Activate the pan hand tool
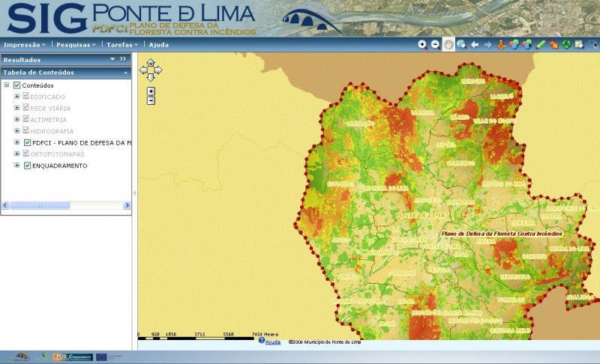The image size is (600, 364). click(x=448, y=44)
